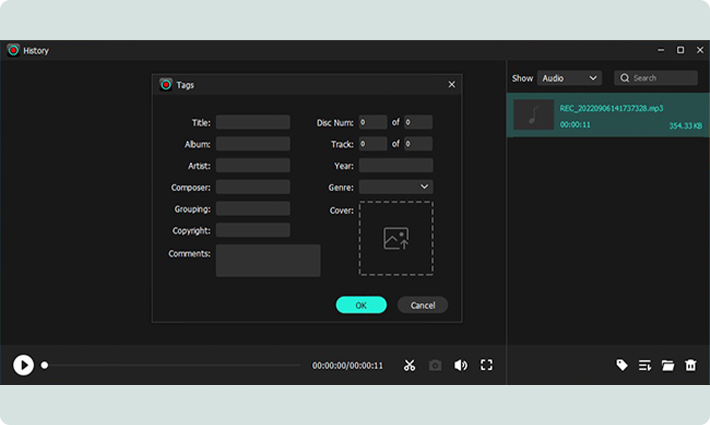
Task: Click the Cover image upload area
Action: pos(396,238)
